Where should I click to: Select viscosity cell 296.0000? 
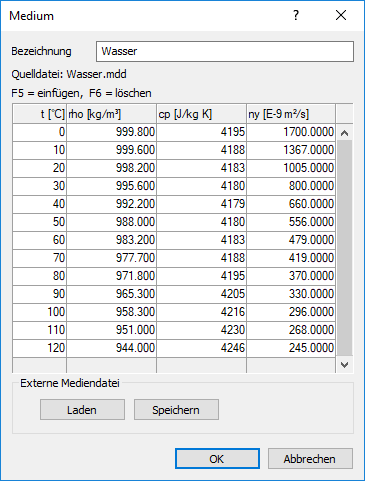291,312
